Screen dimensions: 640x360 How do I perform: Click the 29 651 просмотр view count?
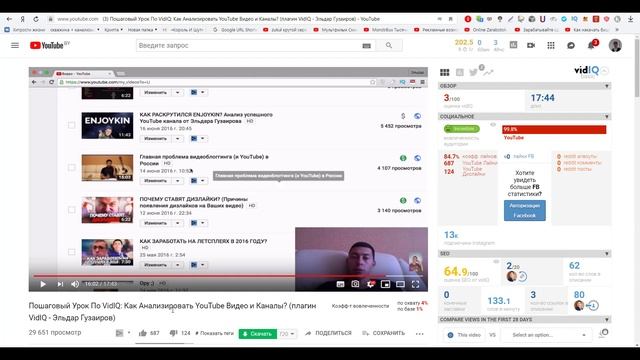point(55,333)
